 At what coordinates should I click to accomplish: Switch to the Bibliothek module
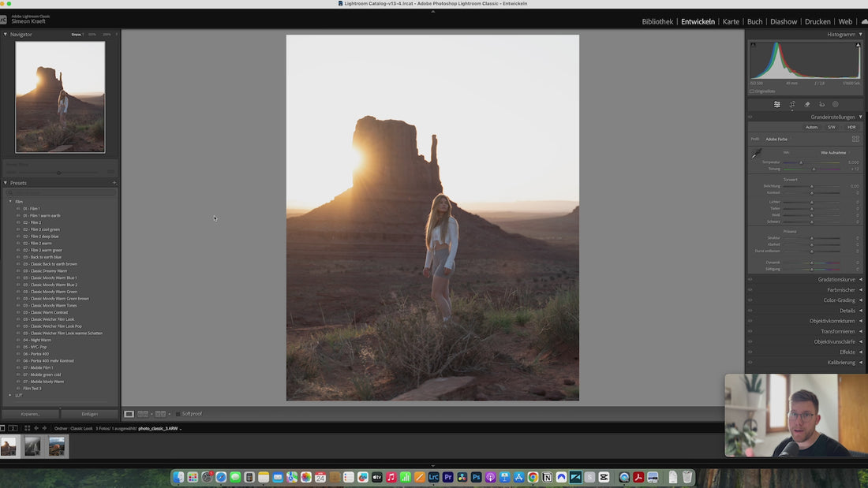tap(657, 21)
